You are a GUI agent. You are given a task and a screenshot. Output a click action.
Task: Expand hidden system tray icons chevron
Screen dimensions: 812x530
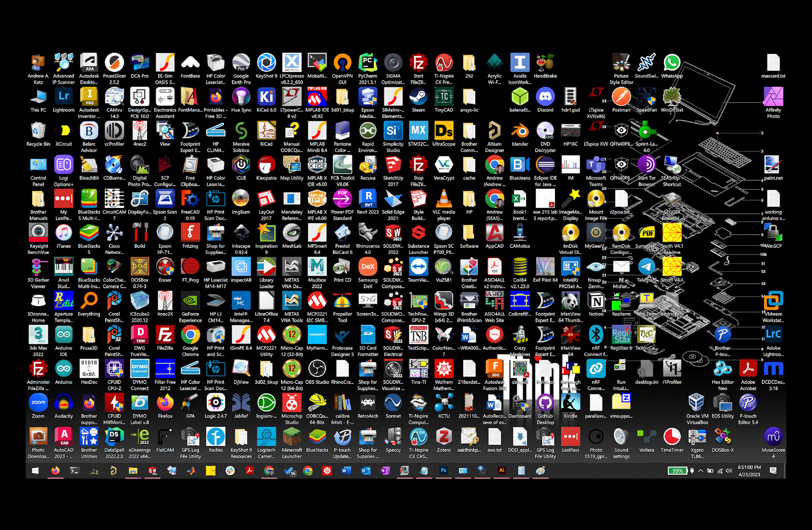(x=700, y=470)
